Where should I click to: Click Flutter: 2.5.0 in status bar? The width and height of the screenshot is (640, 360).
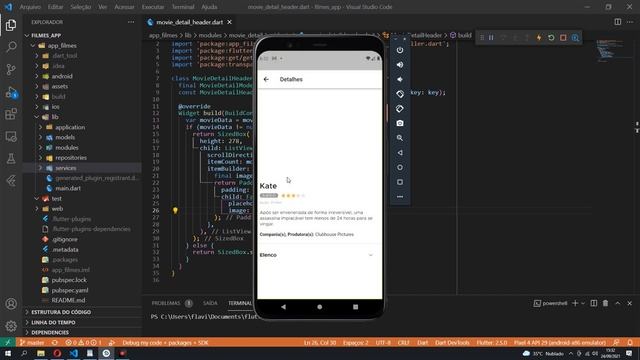pos(492,343)
